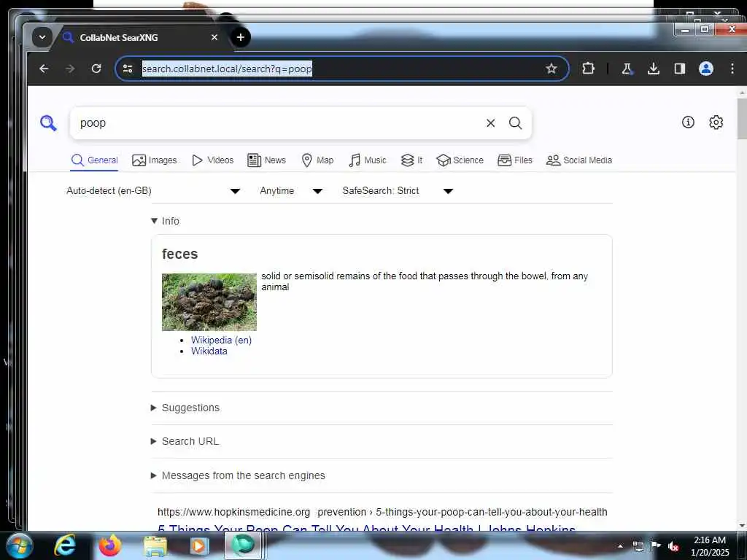
Task: Click the SearXNG magnifier logo
Action: [48, 122]
